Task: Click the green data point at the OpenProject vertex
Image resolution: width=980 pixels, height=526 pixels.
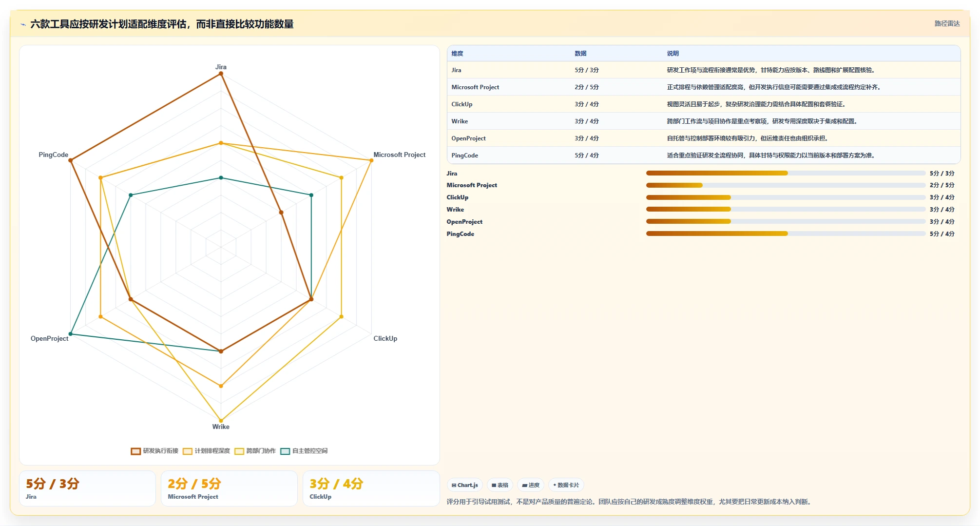Action: [71, 334]
